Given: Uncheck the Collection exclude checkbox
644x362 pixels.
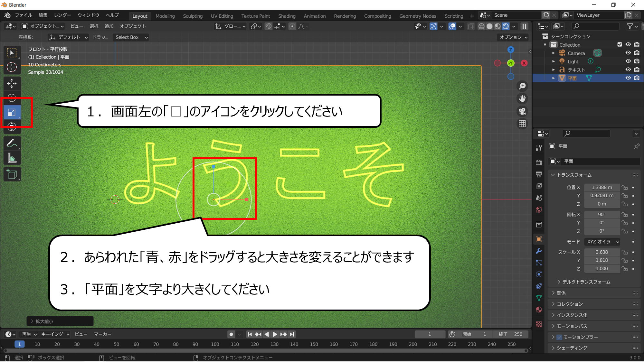Looking at the screenshot, I should (620, 44).
